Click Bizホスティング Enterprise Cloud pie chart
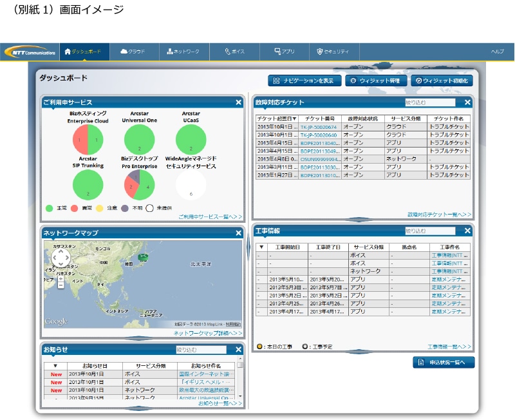Screen dimensions: 515x420 (88, 140)
